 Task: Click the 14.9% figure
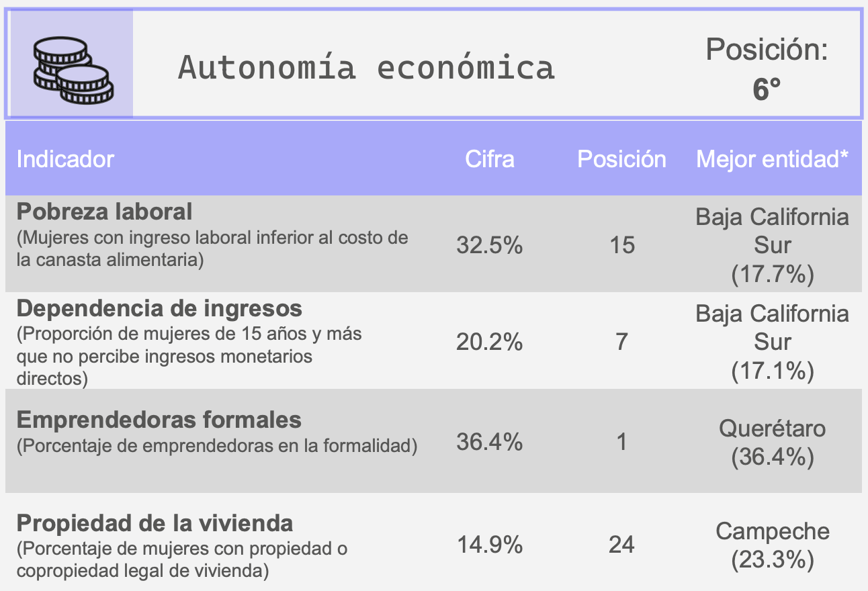point(490,545)
